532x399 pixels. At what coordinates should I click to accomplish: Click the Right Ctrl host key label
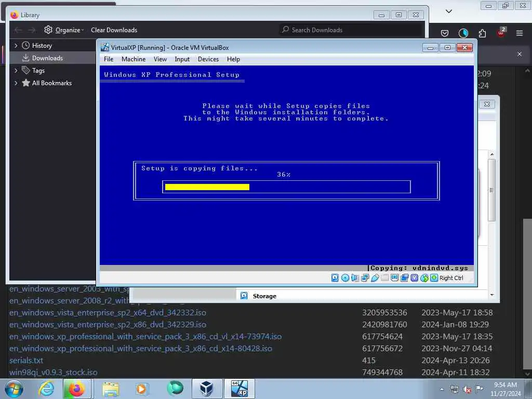pyautogui.click(x=451, y=278)
